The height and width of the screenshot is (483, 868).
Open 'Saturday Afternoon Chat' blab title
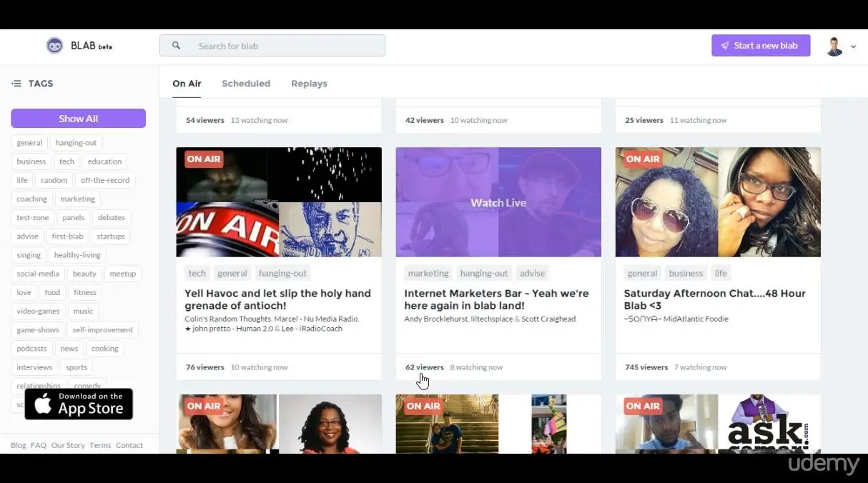coord(715,299)
